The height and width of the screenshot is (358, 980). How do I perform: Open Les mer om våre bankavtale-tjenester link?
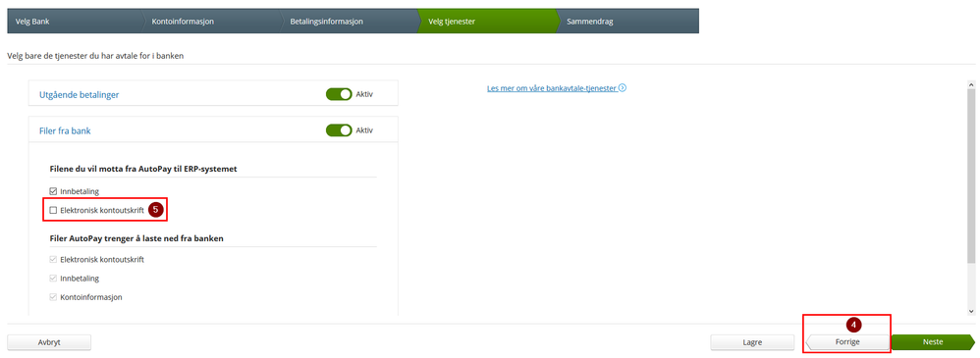coord(552,88)
